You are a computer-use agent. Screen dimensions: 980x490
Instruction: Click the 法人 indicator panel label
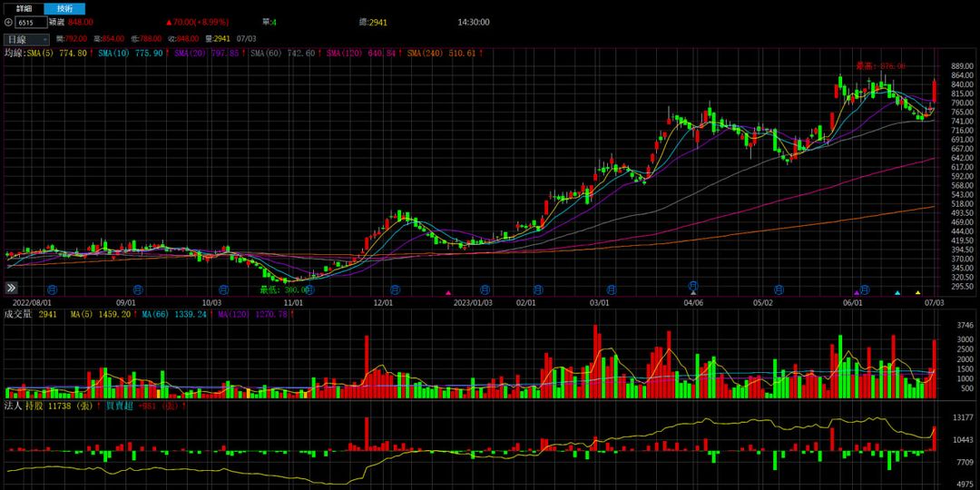13,406
